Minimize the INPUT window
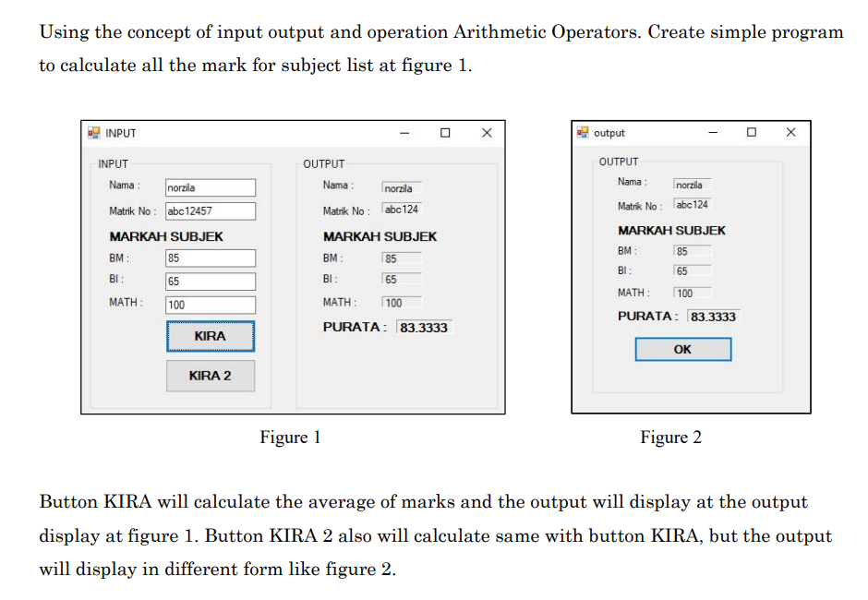 [x=404, y=133]
